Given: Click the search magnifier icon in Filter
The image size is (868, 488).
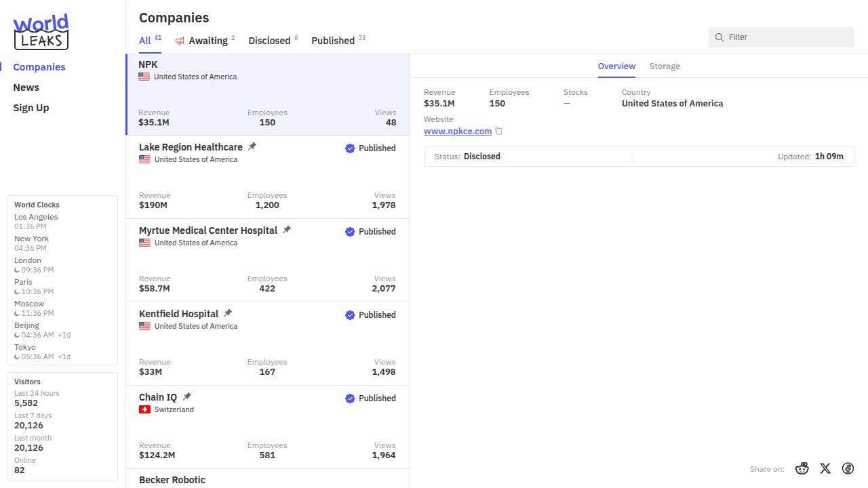Looking at the screenshot, I should click(719, 37).
